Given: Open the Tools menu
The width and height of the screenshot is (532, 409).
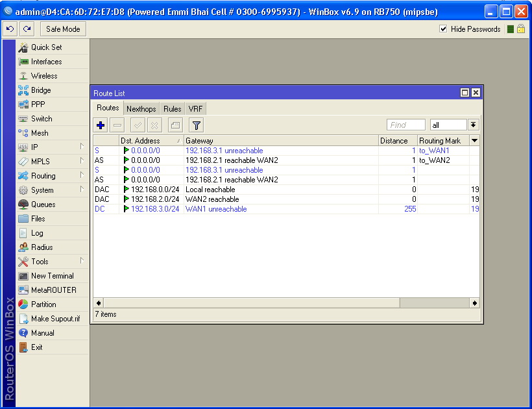Looking at the screenshot, I should (x=53, y=262).
